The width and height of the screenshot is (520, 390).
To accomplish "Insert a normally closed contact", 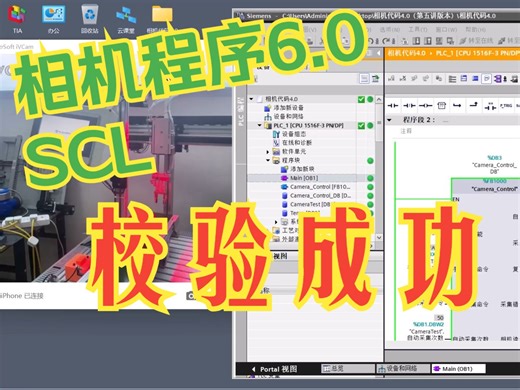I will [409, 106].
